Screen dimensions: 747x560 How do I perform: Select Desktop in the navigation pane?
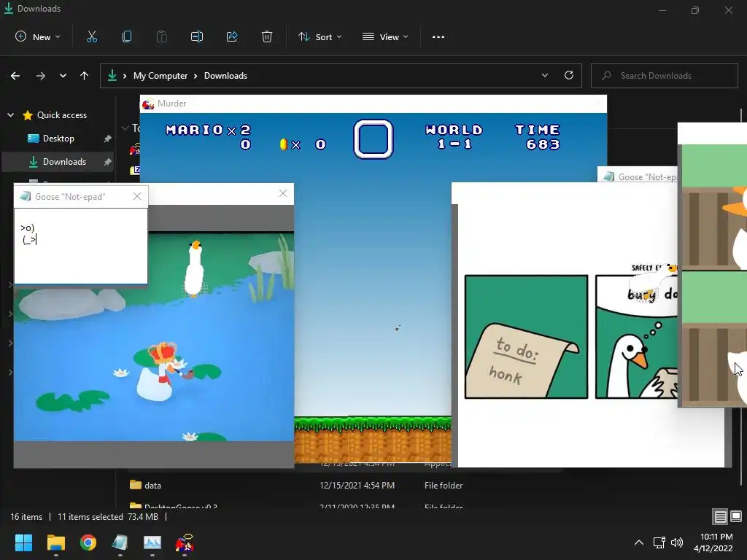58,138
